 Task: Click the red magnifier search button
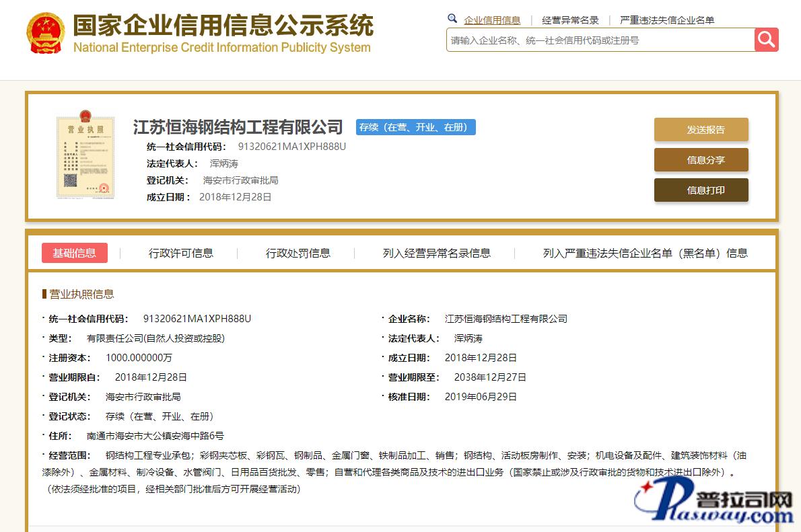[766, 40]
